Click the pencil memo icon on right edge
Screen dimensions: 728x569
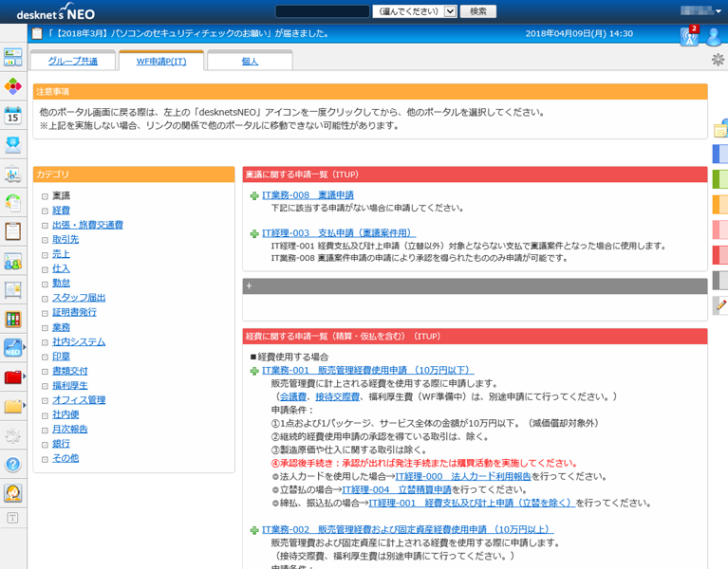coord(720,305)
